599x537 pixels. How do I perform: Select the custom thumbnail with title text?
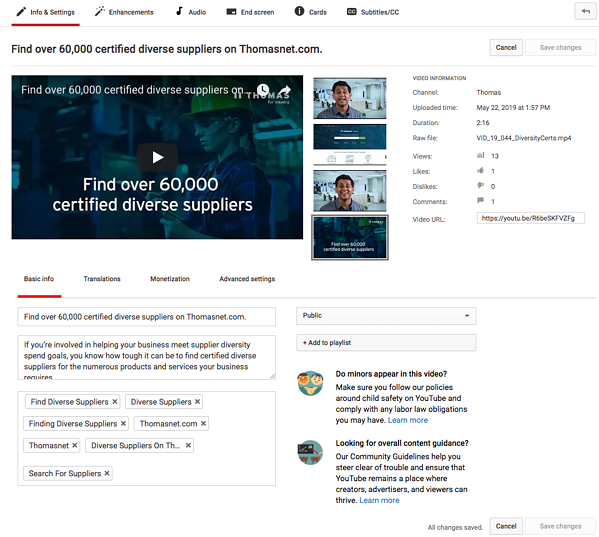click(350, 238)
